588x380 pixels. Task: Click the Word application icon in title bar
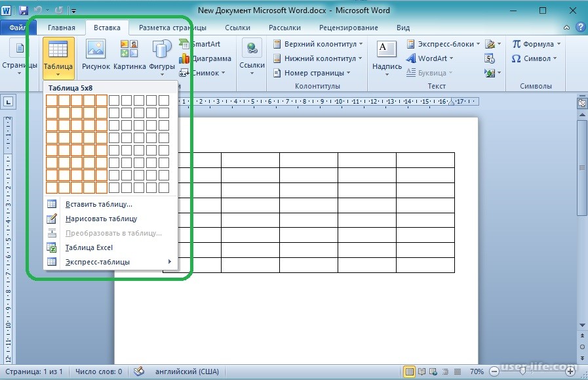[x=6, y=10]
